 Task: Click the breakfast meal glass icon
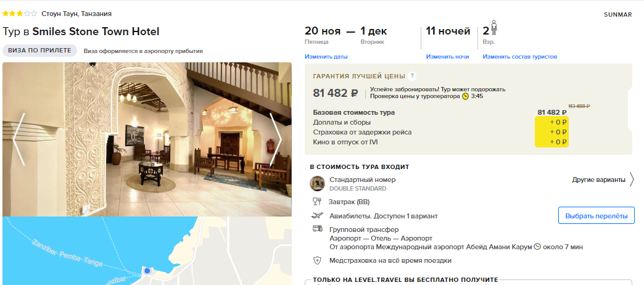tap(316, 202)
